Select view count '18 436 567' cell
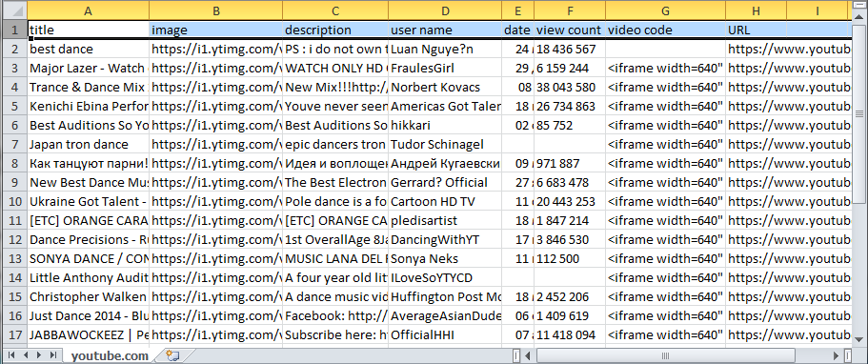The width and height of the screenshot is (868, 364). [x=570, y=50]
